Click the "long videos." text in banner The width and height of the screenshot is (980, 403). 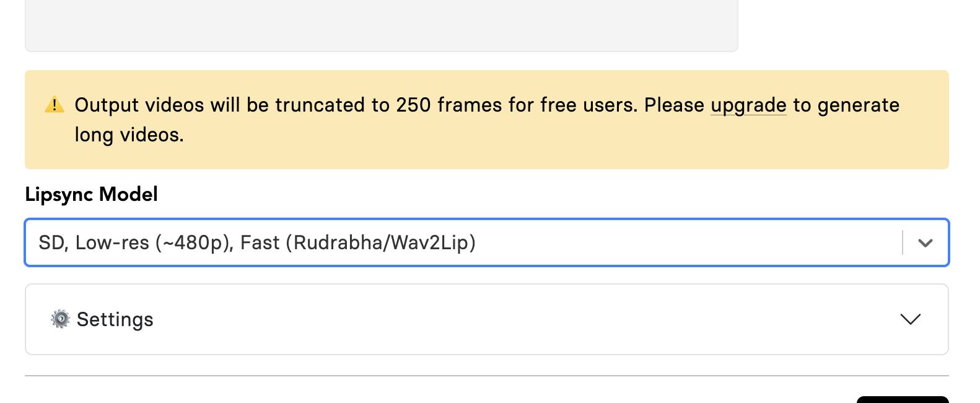pos(129,135)
